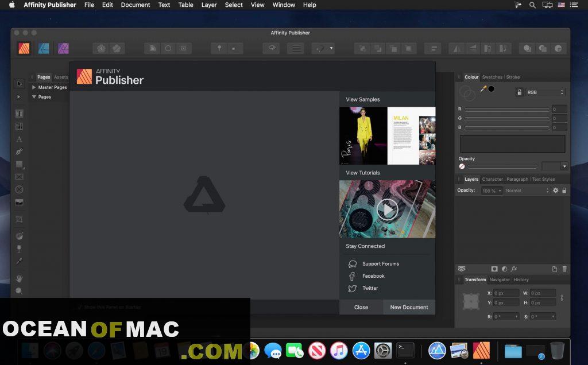
Task: Open Layer Effects fx icon
Action: click(x=514, y=269)
